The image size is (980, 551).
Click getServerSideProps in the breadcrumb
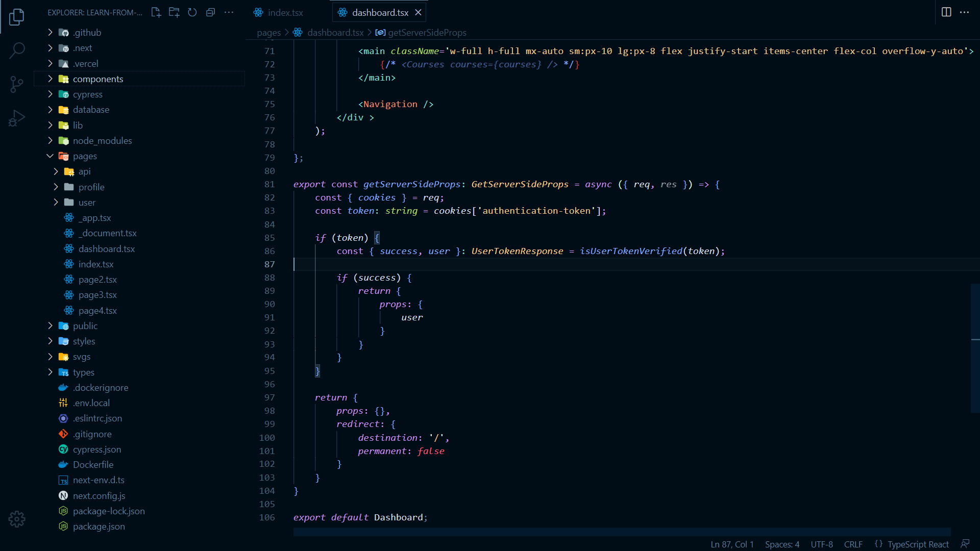pyautogui.click(x=427, y=33)
